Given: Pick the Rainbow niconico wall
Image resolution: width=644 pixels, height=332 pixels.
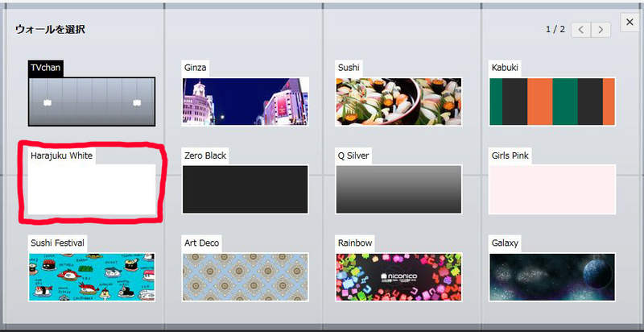Looking at the screenshot, I should coord(398,277).
